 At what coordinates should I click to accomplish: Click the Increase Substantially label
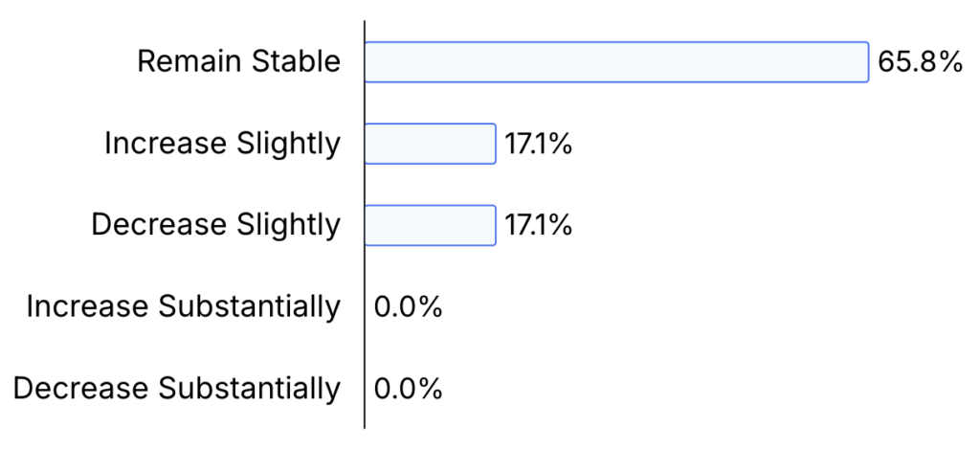(x=183, y=307)
